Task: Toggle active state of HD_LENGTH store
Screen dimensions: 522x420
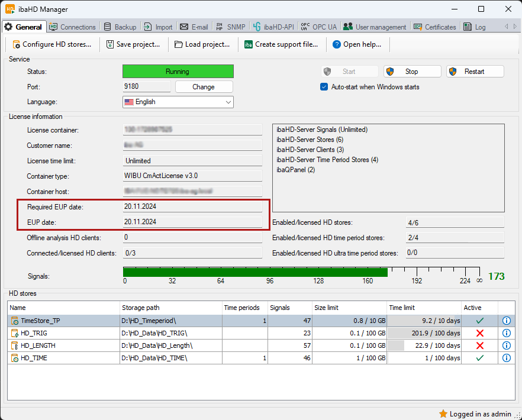Action: (x=479, y=345)
